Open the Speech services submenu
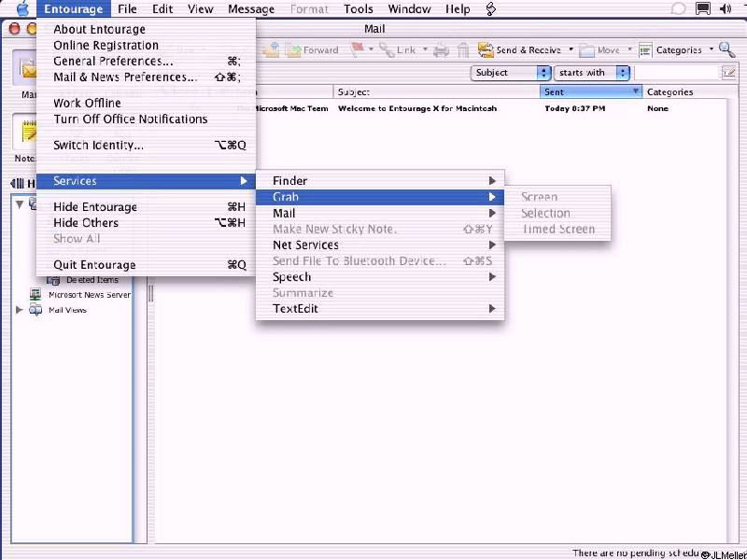This screenshot has width=747, height=560. (380, 277)
